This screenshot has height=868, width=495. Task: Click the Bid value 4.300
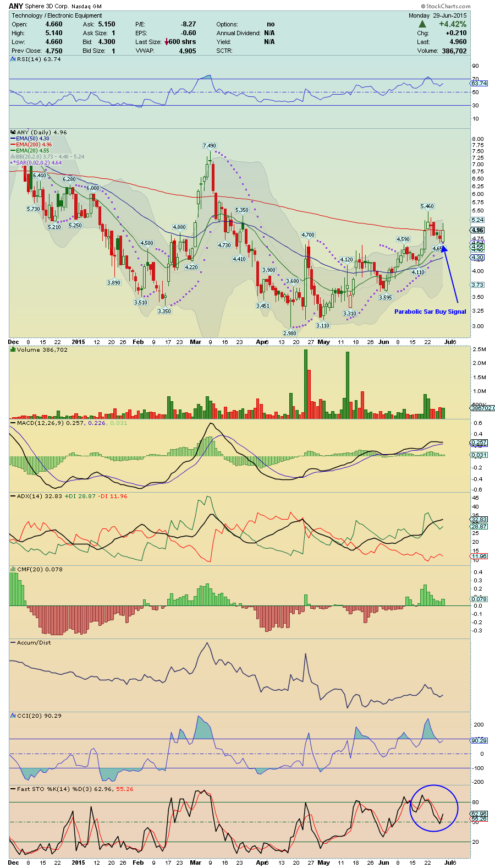[107, 42]
